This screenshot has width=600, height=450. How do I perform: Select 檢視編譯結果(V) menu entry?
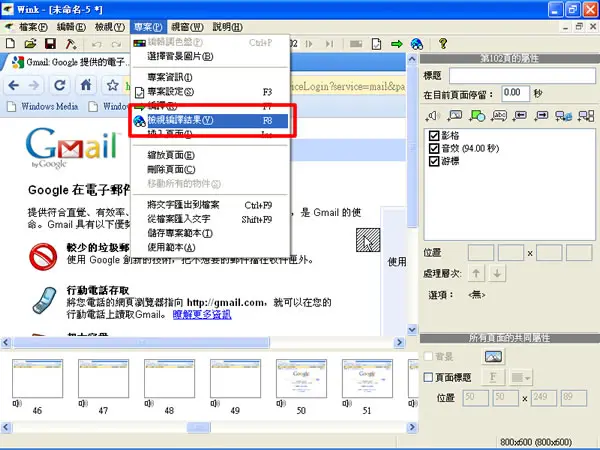[x=210, y=120]
